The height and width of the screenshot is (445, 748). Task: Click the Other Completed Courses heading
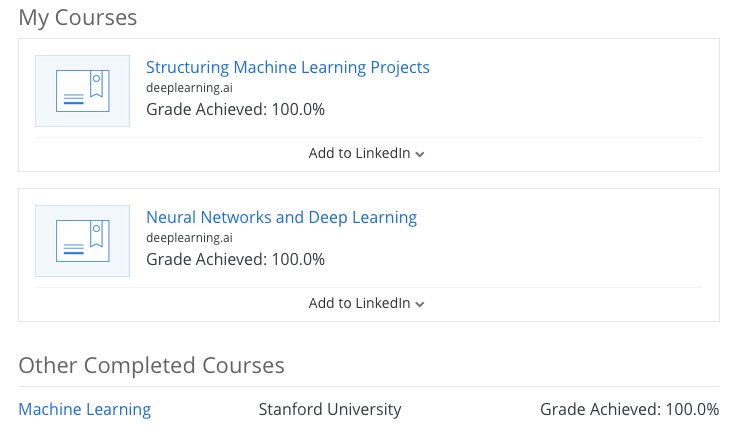point(151,366)
